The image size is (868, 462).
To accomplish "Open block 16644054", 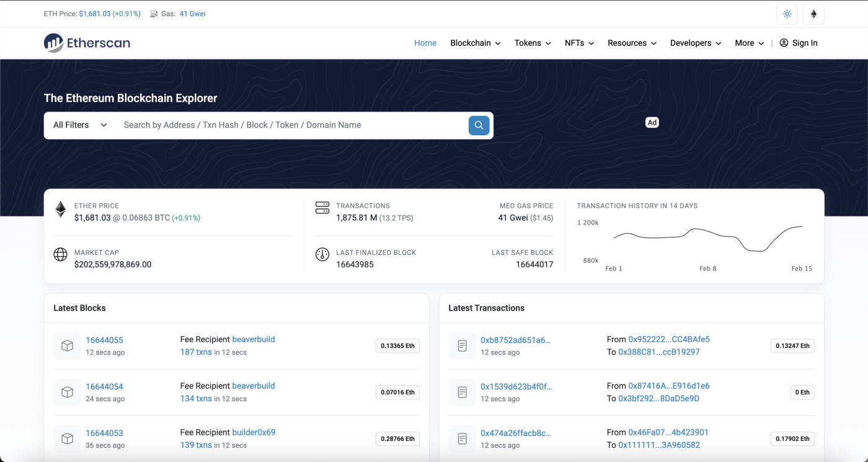I will click(x=104, y=386).
